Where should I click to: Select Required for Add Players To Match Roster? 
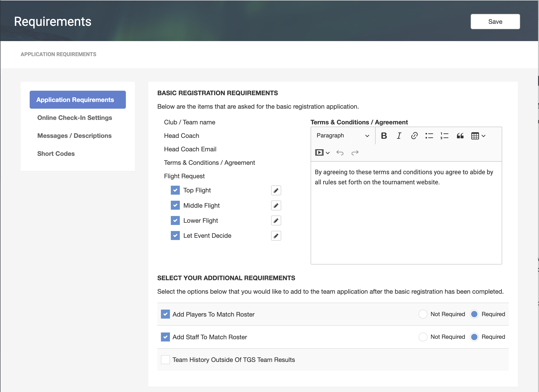pos(474,314)
